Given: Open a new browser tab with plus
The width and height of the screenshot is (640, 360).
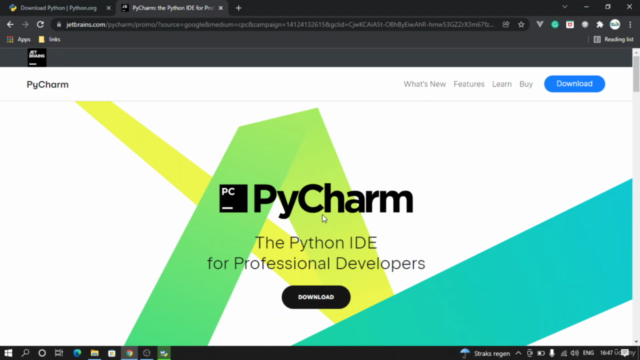Looking at the screenshot, I should [238, 8].
